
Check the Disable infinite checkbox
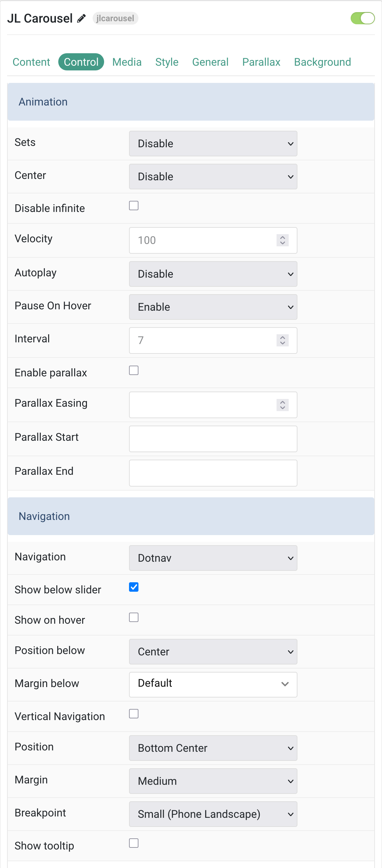134,206
